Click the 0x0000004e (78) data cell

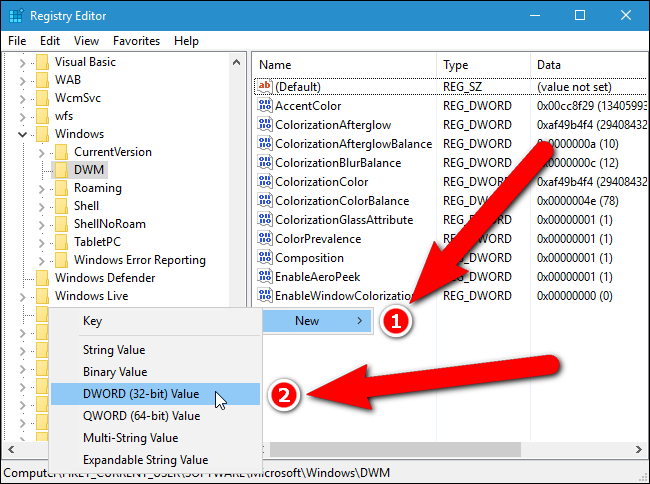click(577, 201)
